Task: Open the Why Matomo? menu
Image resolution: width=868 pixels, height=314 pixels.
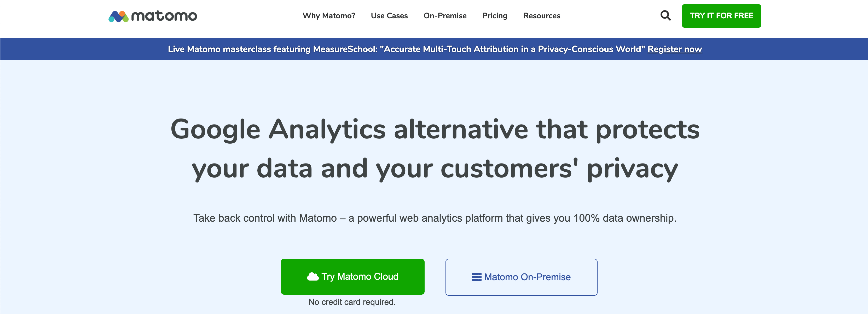Action: (329, 16)
